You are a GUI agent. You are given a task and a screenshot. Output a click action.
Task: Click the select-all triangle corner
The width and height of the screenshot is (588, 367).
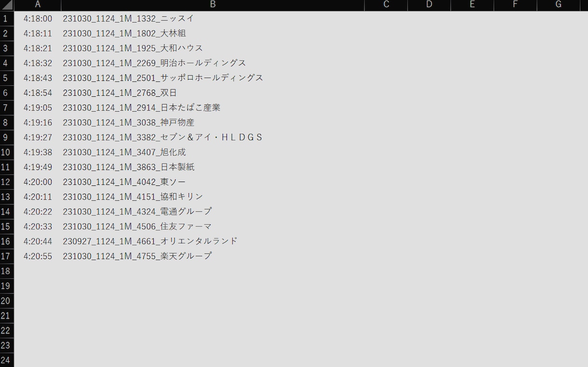[x=7, y=5]
